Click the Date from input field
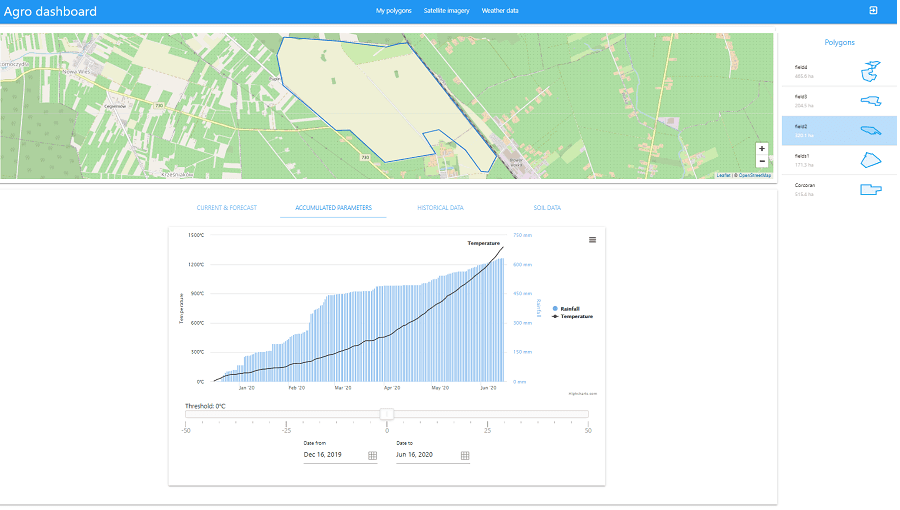The height and width of the screenshot is (510, 900). tap(334, 455)
